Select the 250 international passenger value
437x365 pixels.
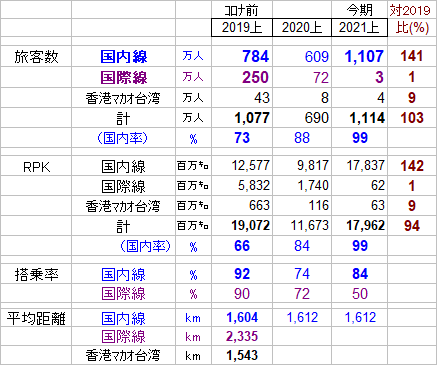pyautogui.click(x=255, y=77)
